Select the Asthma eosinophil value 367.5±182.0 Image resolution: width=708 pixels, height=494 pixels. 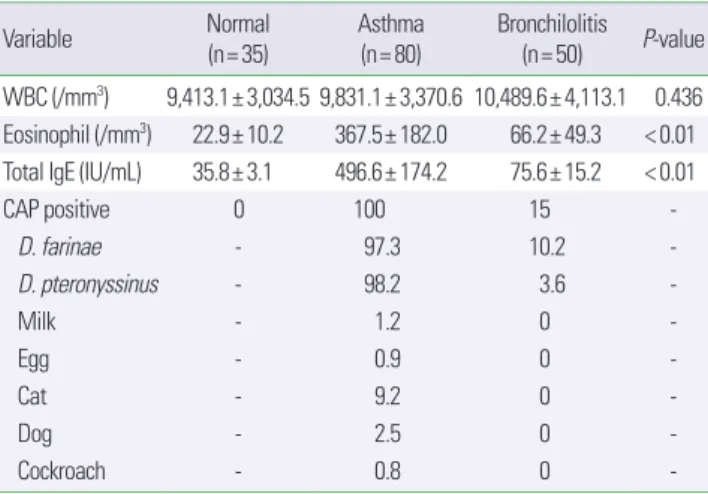[391, 135]
